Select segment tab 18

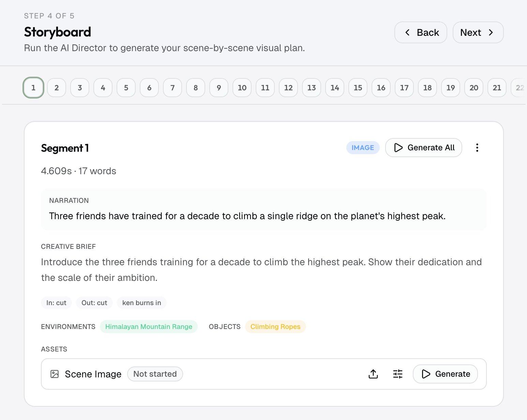[x=427, y=88]
